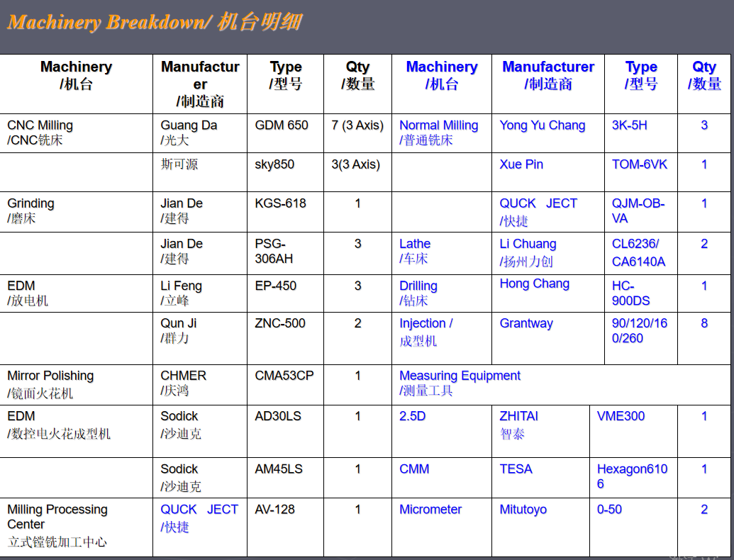Select the 'CHMER' manufacturer cell
The width and height of the screenshot is (734, 560).
200,385
